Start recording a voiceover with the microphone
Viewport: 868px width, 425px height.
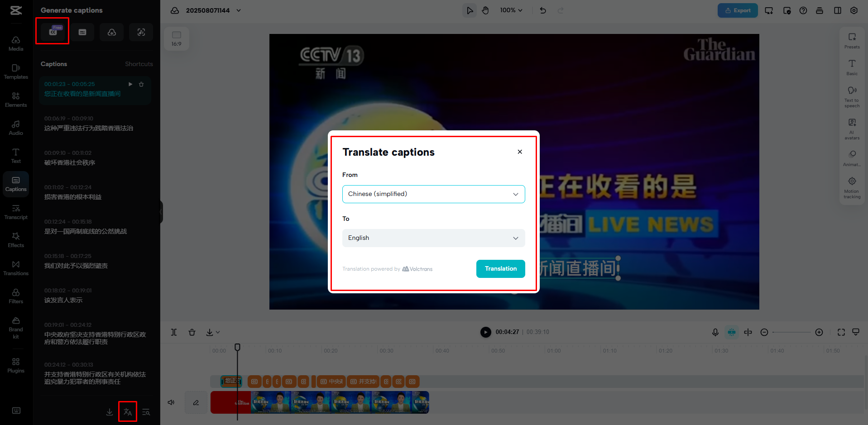[715, 332]
